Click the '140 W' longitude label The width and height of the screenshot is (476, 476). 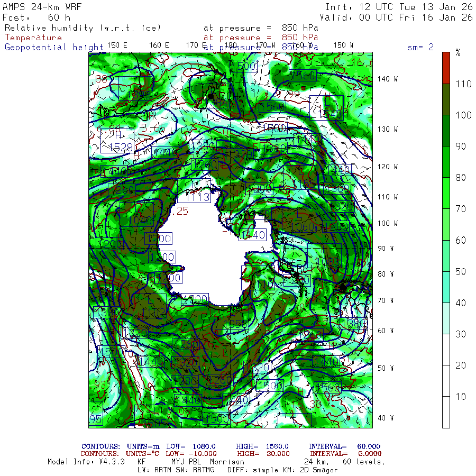point(388,79)
